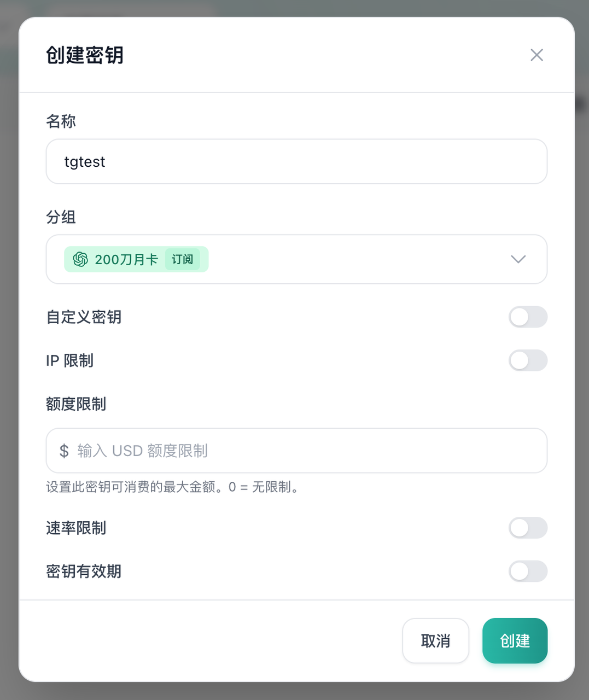
Task: Focus the 名称 input containing tgtest
Action: pos(296,161)
